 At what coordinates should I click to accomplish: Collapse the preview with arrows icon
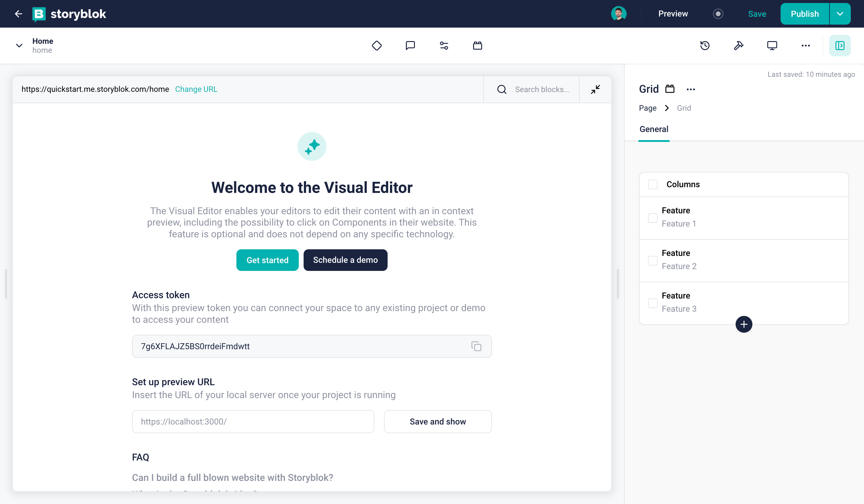tap(595, 89)
